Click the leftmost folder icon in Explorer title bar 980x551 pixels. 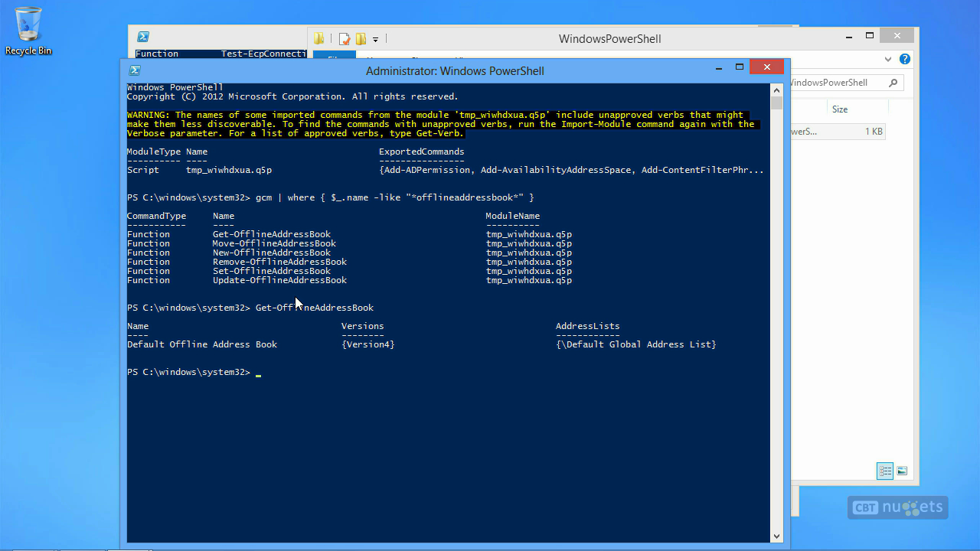coord(318,38)
